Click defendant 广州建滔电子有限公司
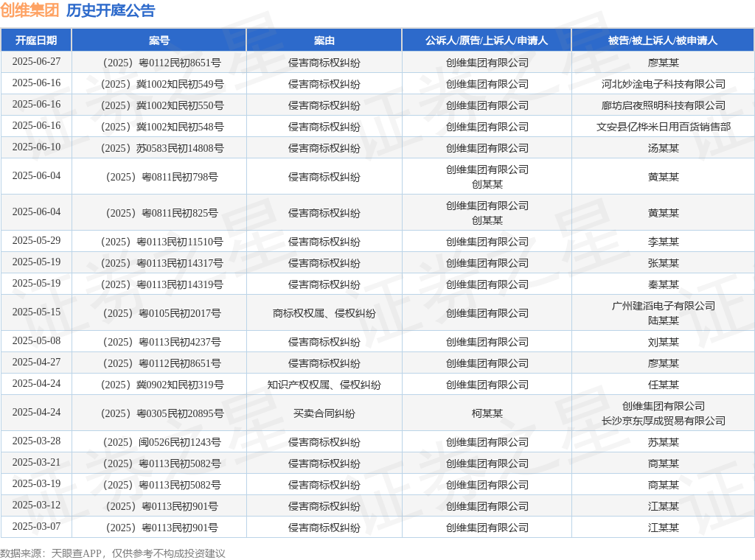755x560 pixels. pyautogui.click(x=663, y=306)
